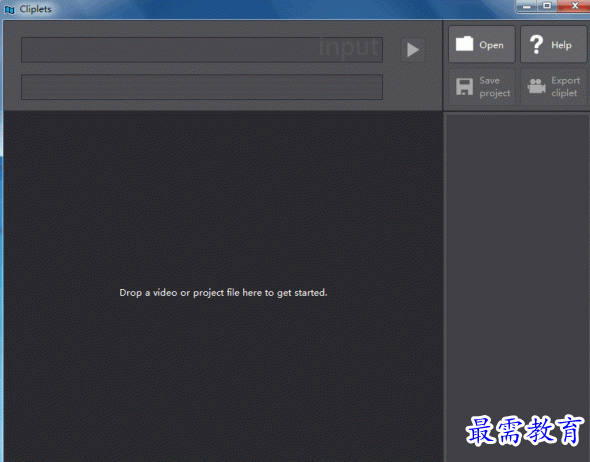Click the 'Export cliplet' text label
Screen dimensions: 590x462
coord(566,87)
